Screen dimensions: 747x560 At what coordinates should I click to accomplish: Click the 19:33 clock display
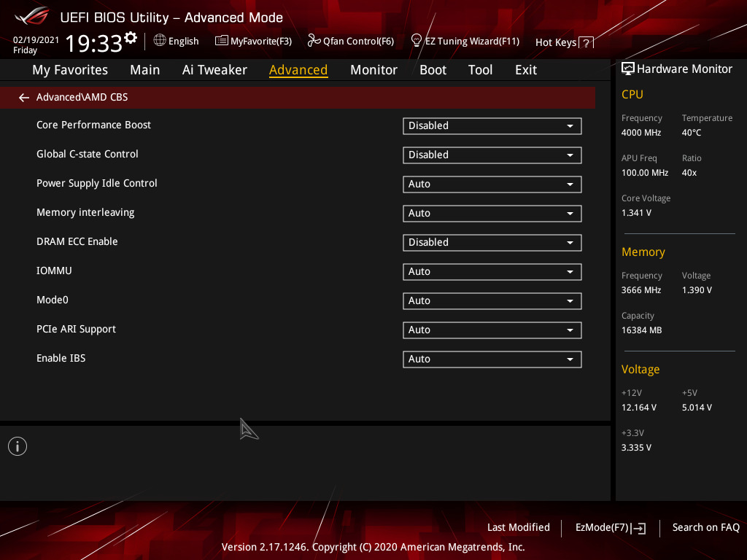click(94, 44)
